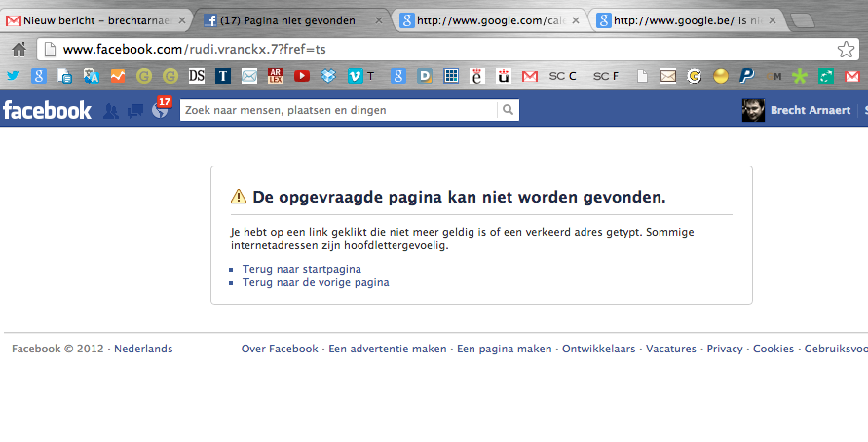
Task: Open the Google Docs bookmark with document icon
Action: 64,76
